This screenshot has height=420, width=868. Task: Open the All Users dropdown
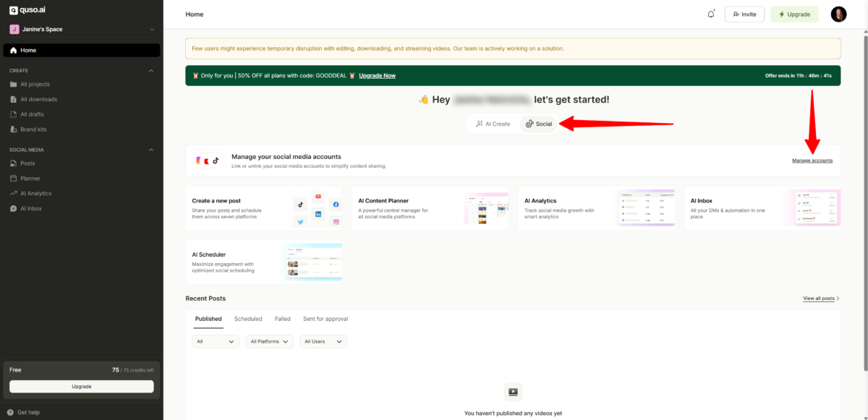click(x=323, y=341)
